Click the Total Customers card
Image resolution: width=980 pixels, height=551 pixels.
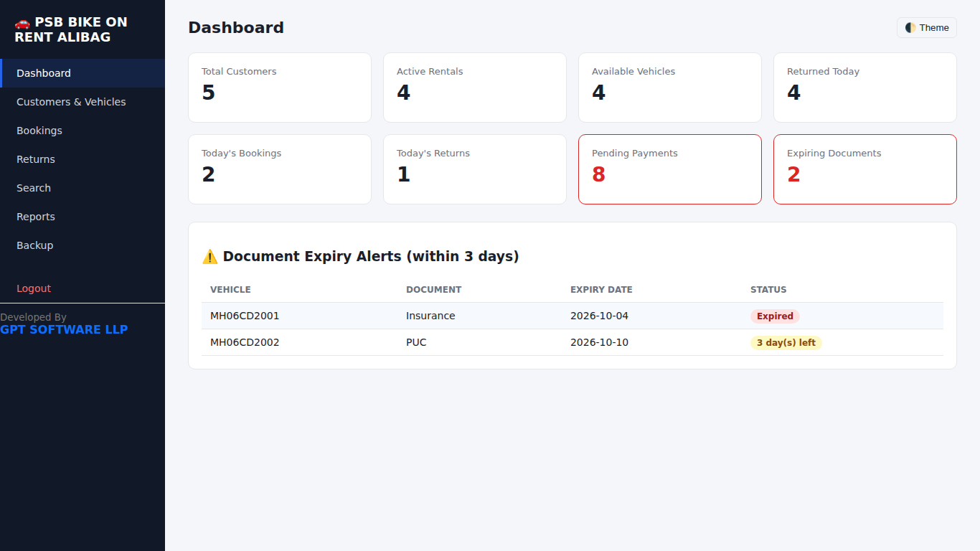click(280, 88)
